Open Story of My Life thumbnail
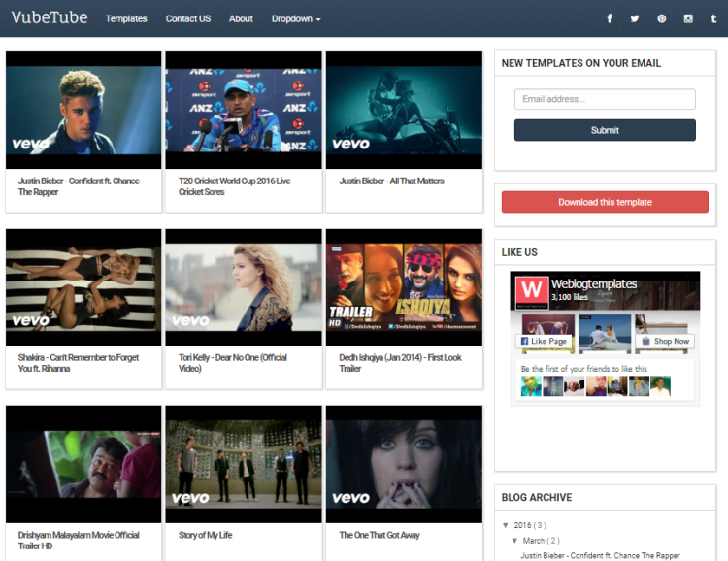728x561 pixels. (x=244, y=464)
